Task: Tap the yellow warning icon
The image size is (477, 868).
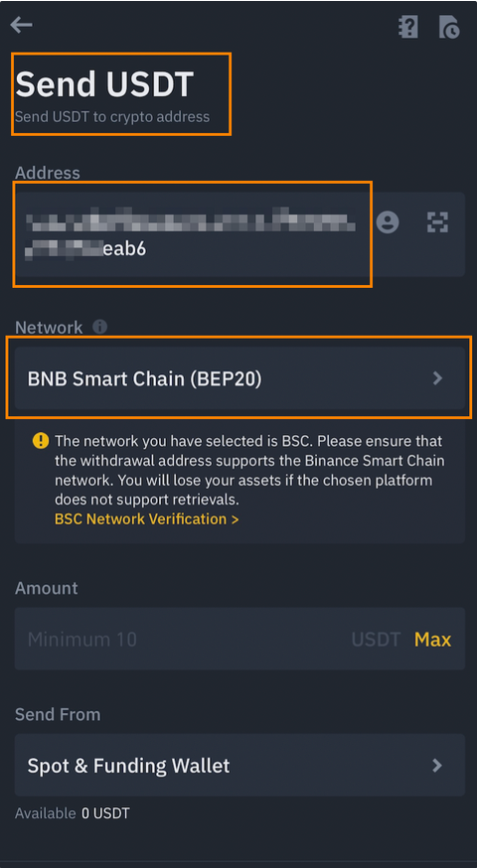Action: point(41,441)
